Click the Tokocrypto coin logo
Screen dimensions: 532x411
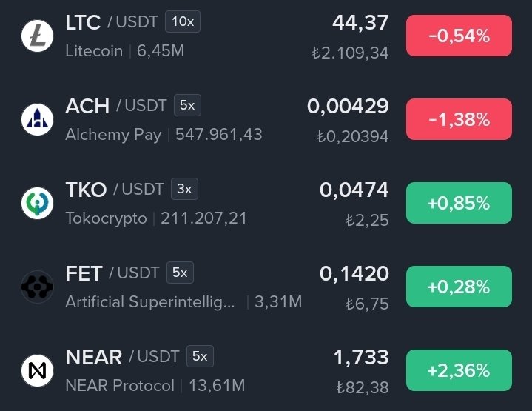pos(37,203)
